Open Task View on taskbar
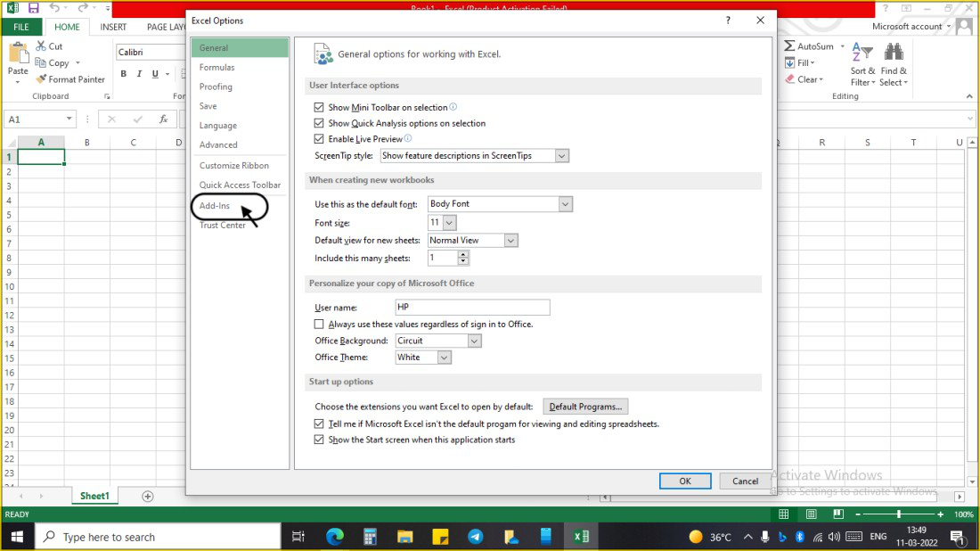The height and width of the screenshot is (551, 980). (298, 537)
